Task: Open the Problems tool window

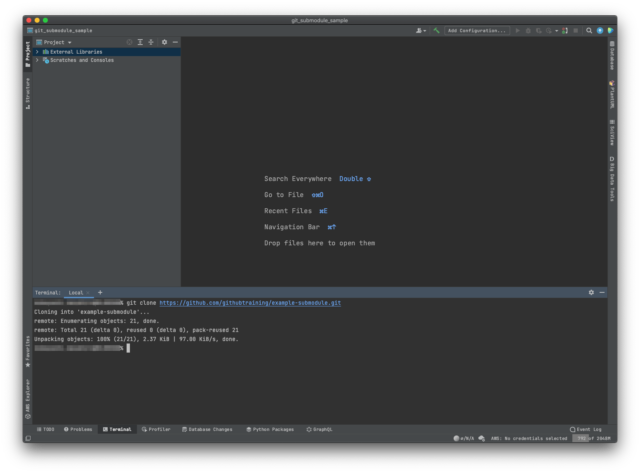Action: tap(78, 429)
